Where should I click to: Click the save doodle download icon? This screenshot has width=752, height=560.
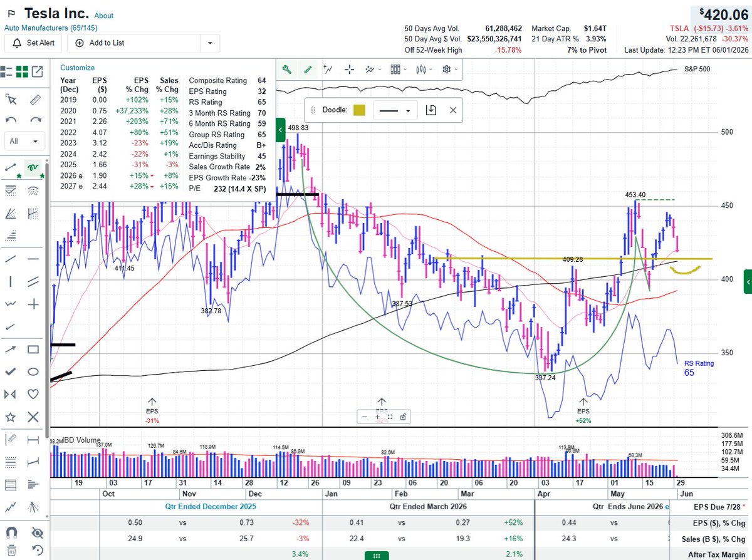431,110
